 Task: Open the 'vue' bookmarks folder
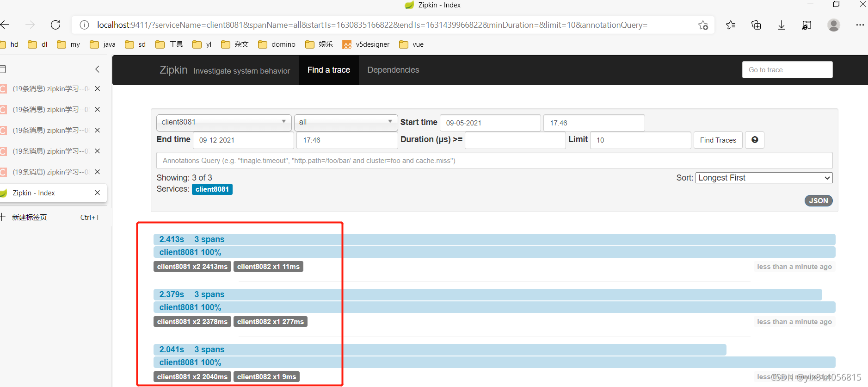click(x=412, y=44)
